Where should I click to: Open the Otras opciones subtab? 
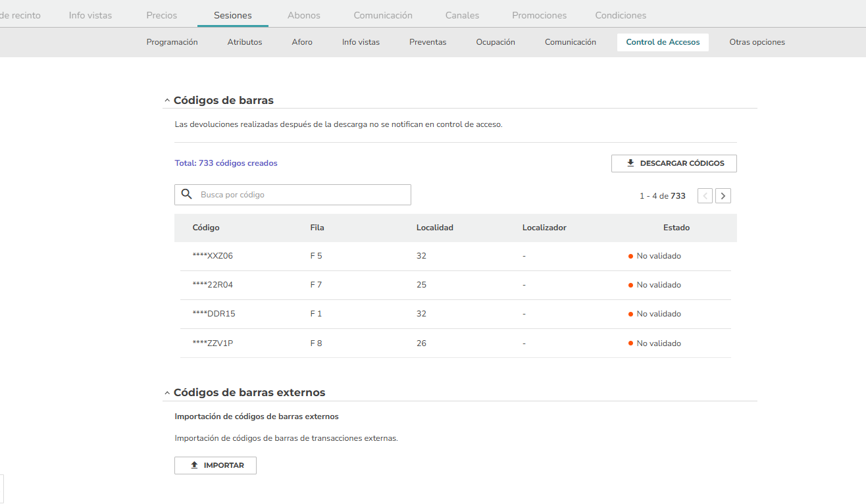(x=757, y=42)
